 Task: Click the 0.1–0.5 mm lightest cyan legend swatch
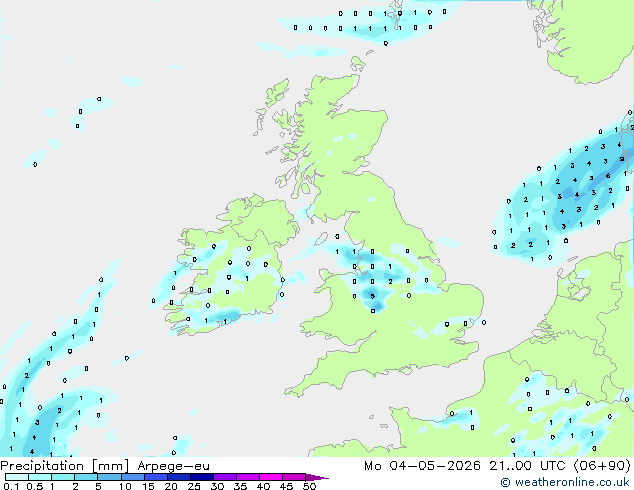[x=17, y=477]
